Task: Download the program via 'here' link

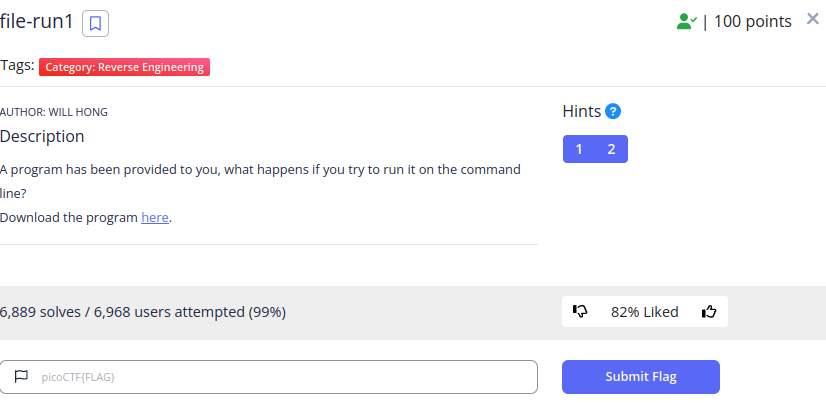Action: click(155, 218)
